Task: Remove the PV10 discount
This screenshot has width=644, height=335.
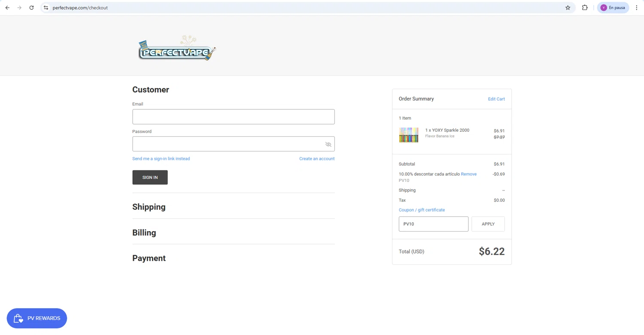Action: [469, 174]
